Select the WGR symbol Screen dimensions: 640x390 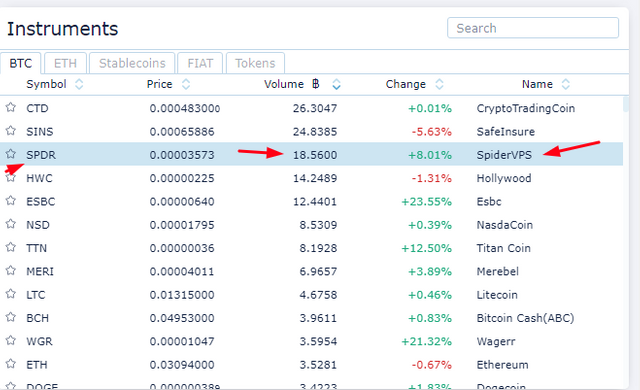[39, 341]
